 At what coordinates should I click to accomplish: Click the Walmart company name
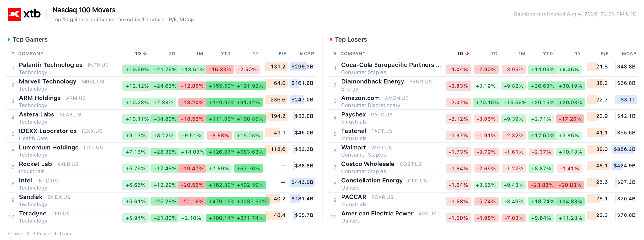click(353, 148)
